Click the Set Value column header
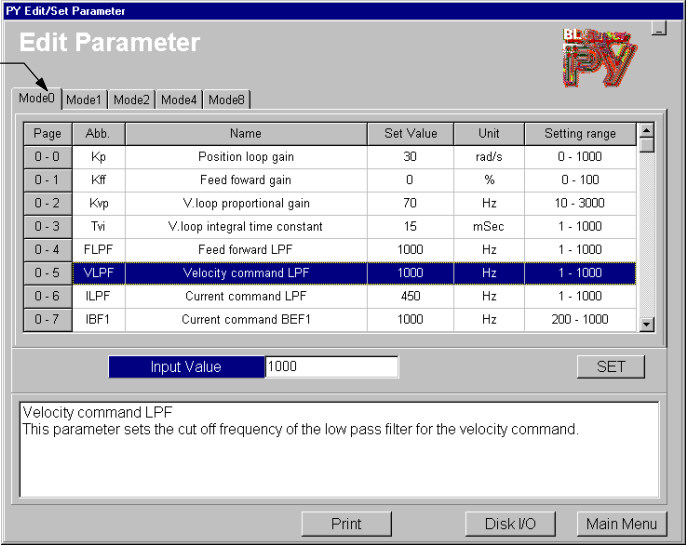 pyautogui.click(x=410, y=133)
